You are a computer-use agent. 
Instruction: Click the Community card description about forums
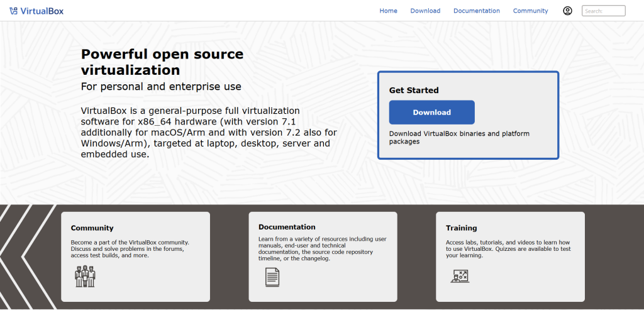(x=130, y=249)
